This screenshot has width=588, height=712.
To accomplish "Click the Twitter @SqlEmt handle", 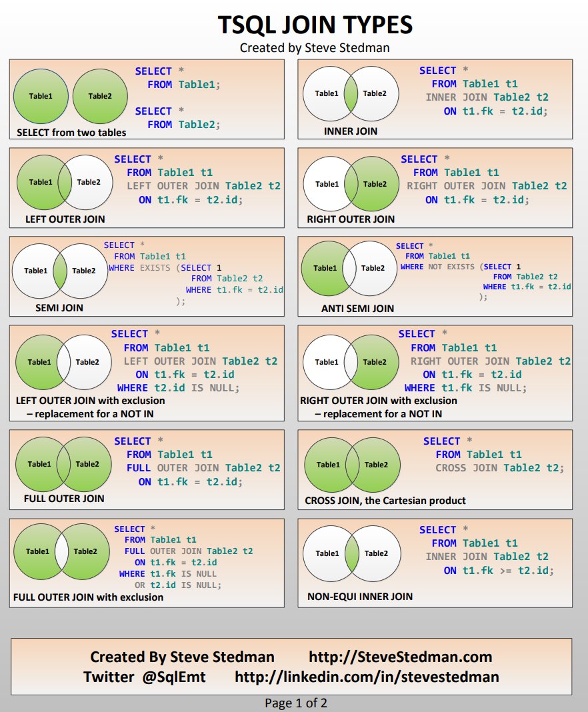I will tap(145, 677).
